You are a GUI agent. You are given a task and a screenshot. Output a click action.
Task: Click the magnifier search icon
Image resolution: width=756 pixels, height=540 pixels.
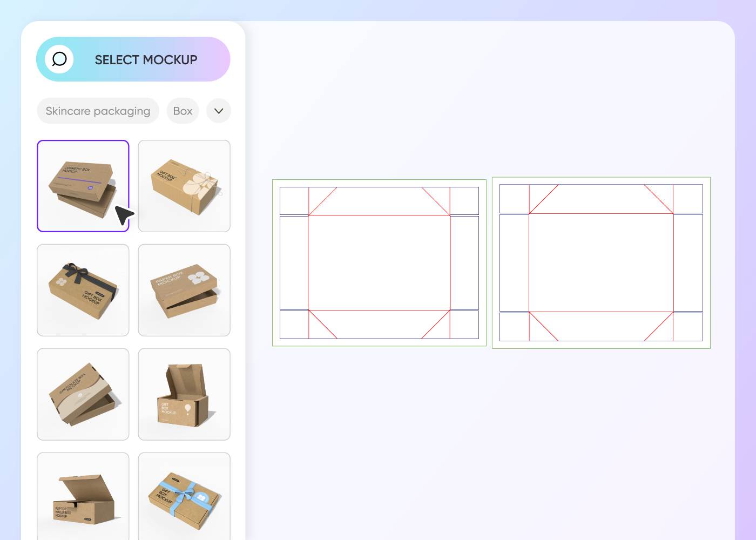point(59,59)
